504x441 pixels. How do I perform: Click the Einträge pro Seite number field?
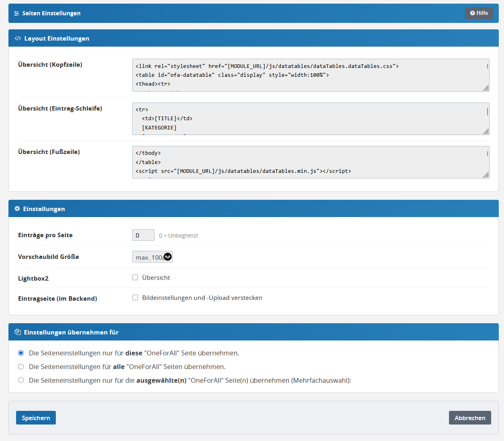coord(143,235)
